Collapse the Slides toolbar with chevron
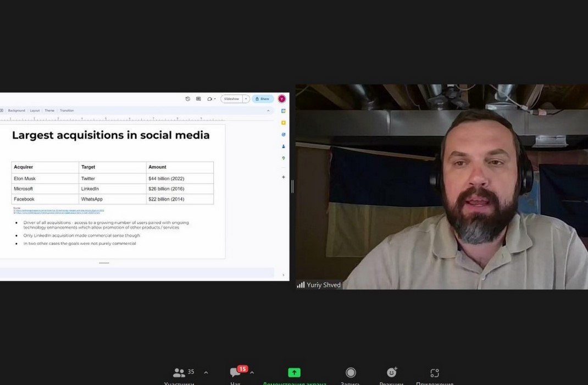 point(268,111)
